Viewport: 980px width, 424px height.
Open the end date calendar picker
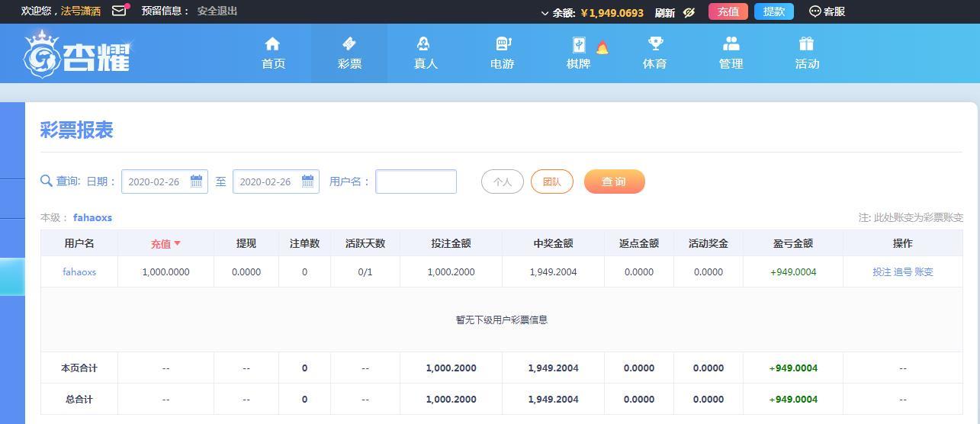pos(307,181)
